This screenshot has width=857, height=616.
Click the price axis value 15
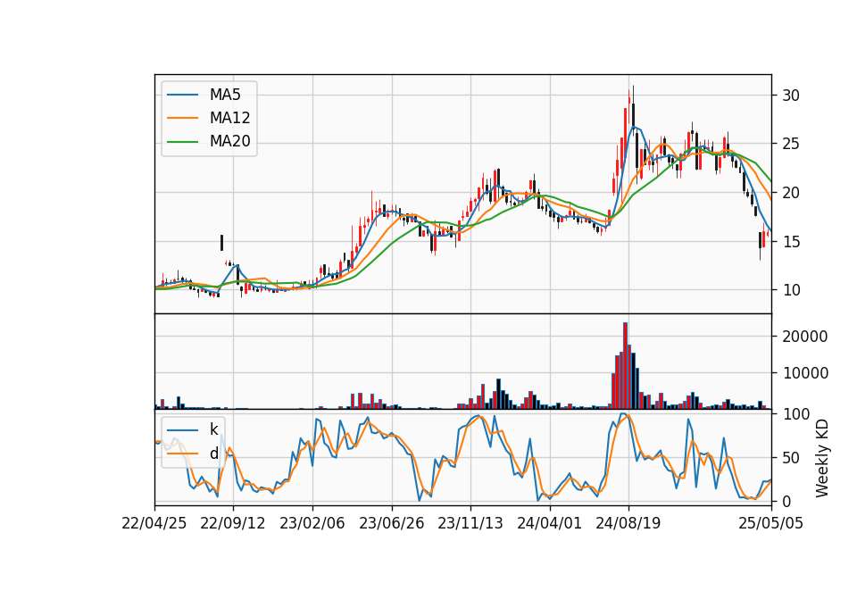coord(791,242)
